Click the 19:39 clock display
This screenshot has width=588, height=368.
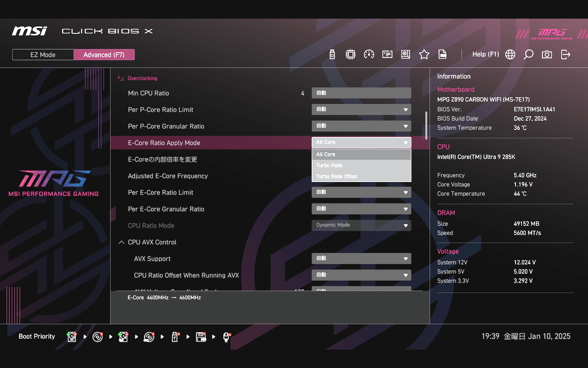click(490, 337)
